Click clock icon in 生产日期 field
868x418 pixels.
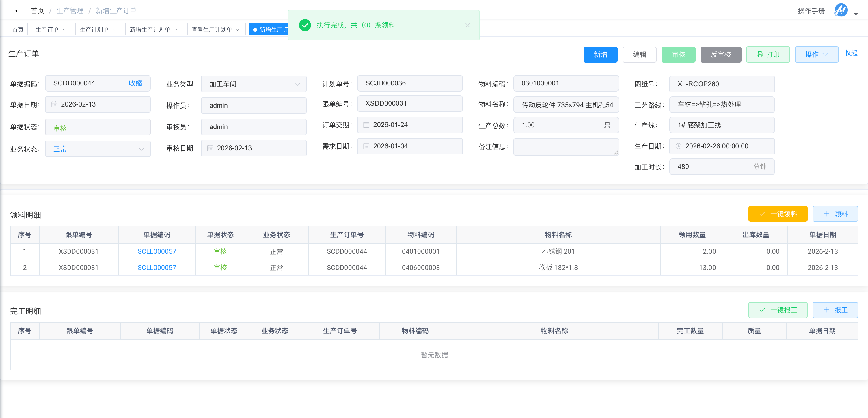(x=679, y=146)
